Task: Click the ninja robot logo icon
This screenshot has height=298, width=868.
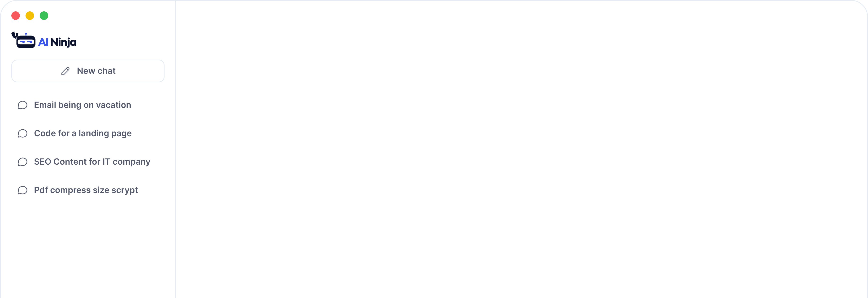Action: click(23, 40)
